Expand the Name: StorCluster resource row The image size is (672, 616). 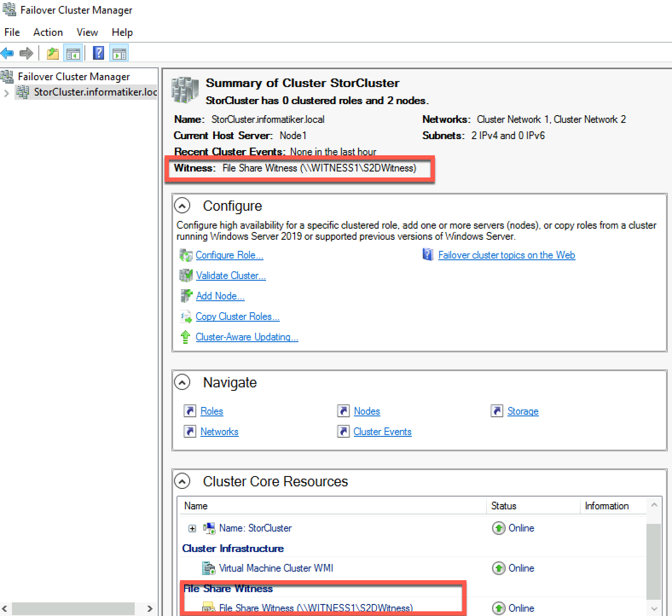[x=192, y=529]
